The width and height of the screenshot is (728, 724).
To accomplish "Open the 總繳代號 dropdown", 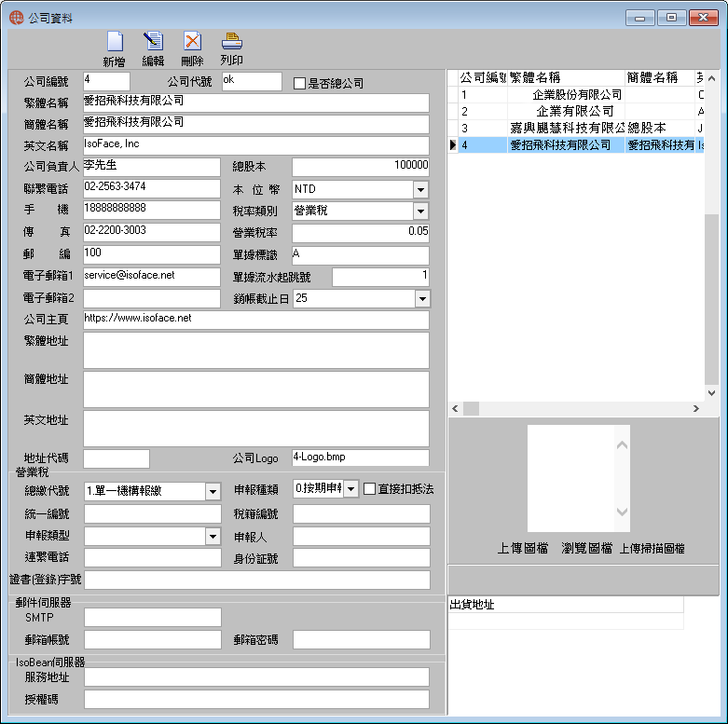I will tap(213, 491).
